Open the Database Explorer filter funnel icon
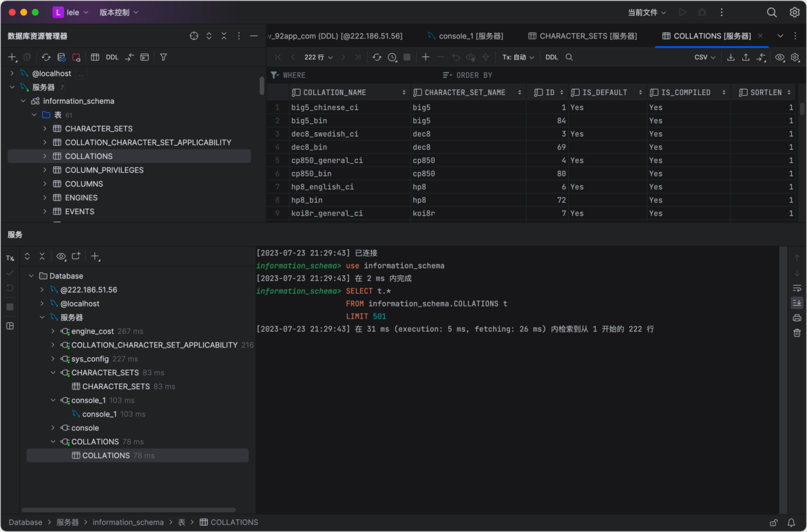Screen dimensions: 807x532 (163, 57)
